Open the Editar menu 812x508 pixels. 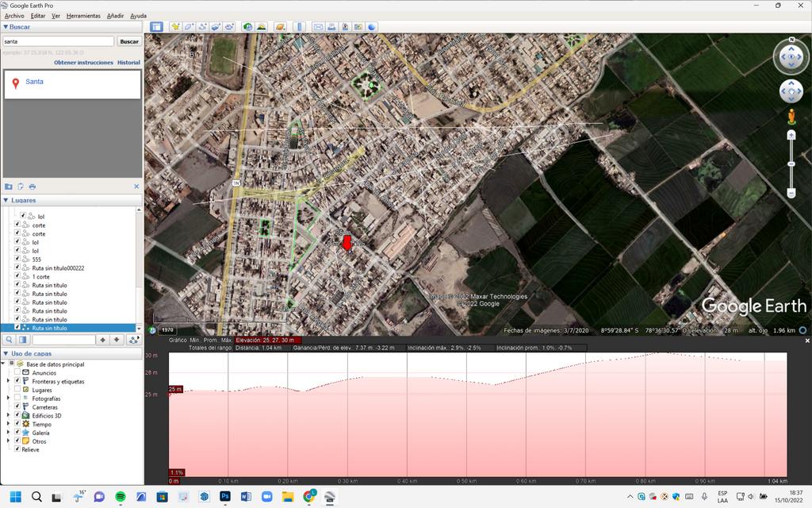[38, 16]
